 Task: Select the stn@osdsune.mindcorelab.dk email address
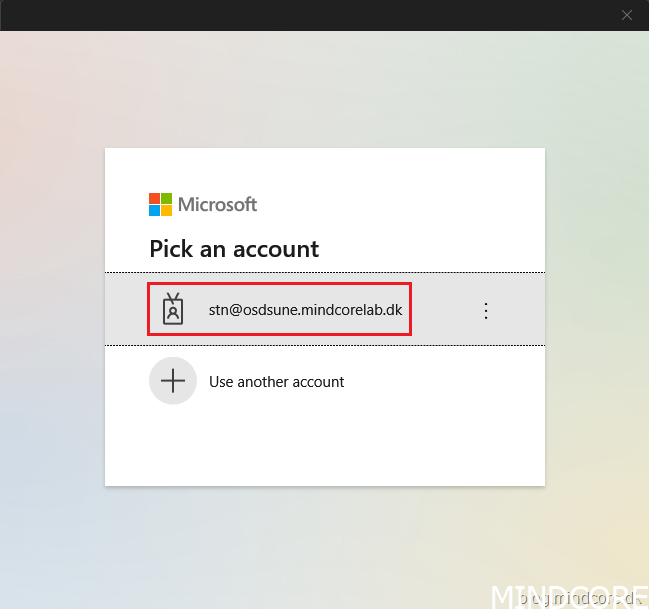point(305,310)
